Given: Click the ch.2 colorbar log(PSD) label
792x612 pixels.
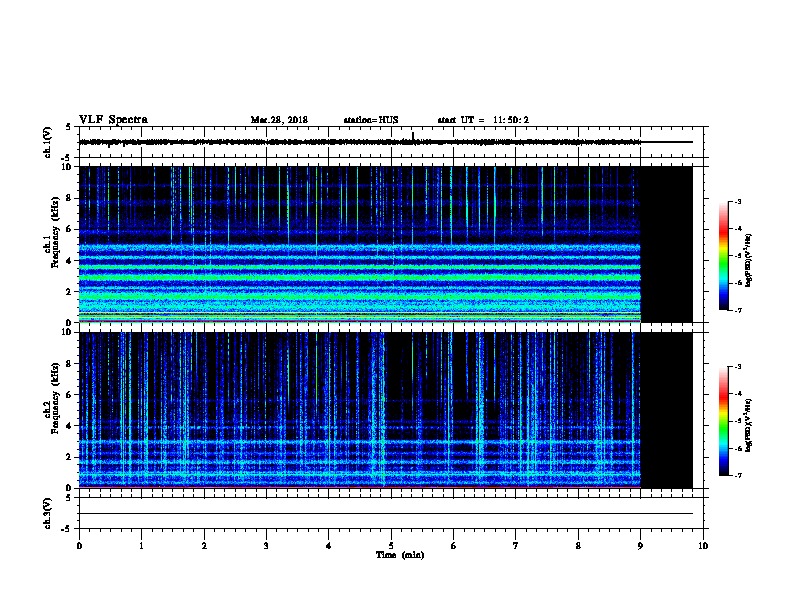Looking at the screenshot, I should tap(748, 425).
